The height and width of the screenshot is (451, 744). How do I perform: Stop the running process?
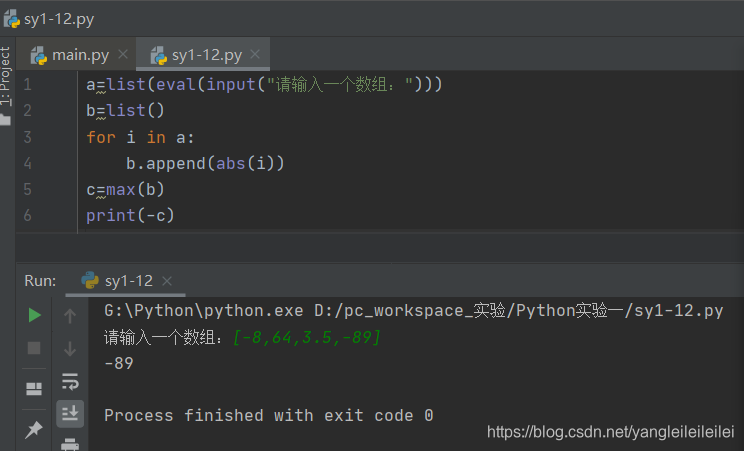[x=34, y=348]
